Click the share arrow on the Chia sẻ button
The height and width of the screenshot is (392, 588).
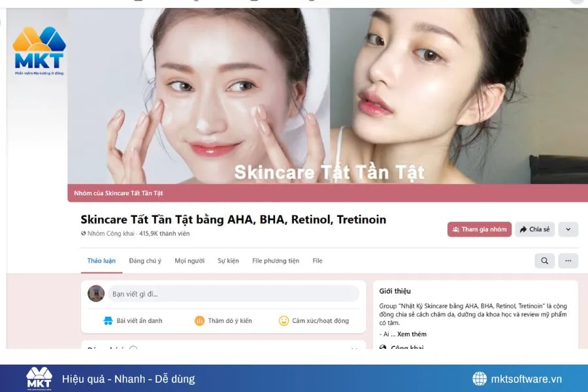coord(523,229)
